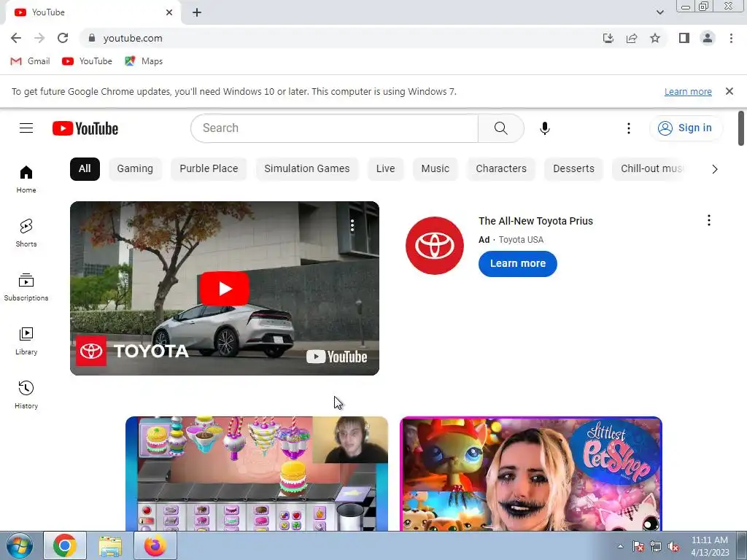
Task: Open YouTube settings three-dot menu beside Sign in
Action: point(628,128)
